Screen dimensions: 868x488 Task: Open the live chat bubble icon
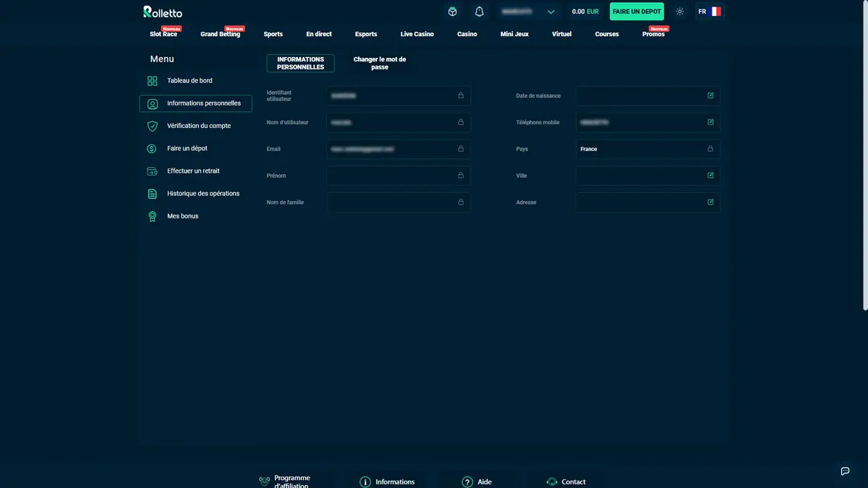(x=845, y=471)
